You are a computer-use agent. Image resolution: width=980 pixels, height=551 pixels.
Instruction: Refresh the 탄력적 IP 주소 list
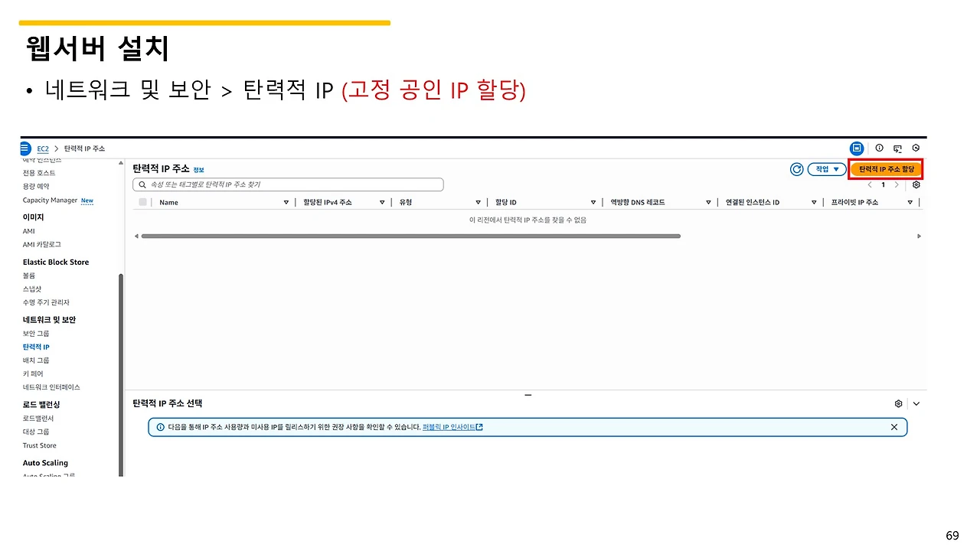796,169
